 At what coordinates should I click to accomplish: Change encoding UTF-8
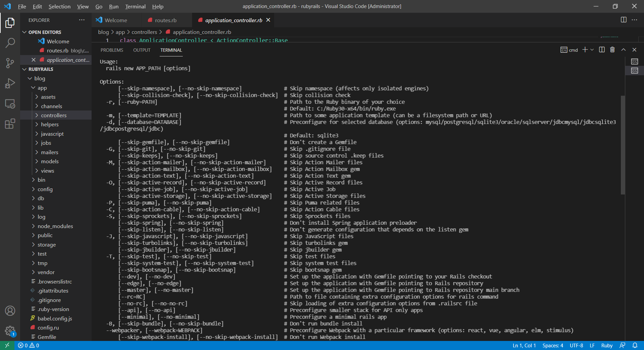576,345
